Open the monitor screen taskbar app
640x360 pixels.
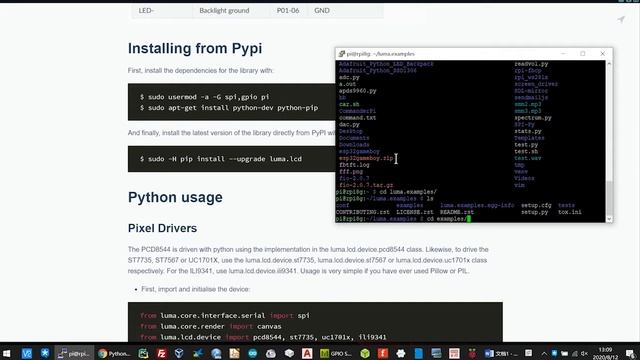(x=436, y=353)
